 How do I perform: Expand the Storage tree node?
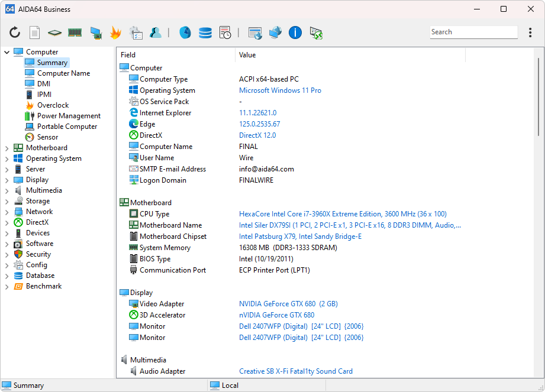coord(7,201)
